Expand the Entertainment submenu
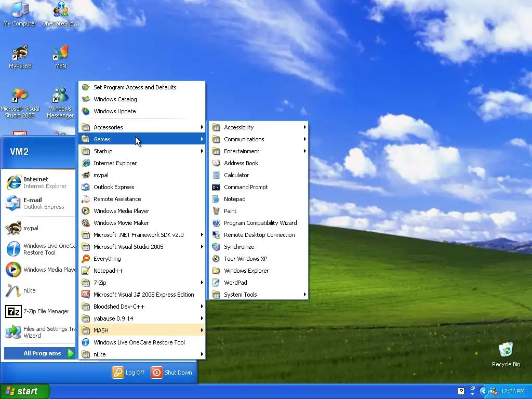Image resolution: width=532 pixels, height=399 pixels. (259, 151)
